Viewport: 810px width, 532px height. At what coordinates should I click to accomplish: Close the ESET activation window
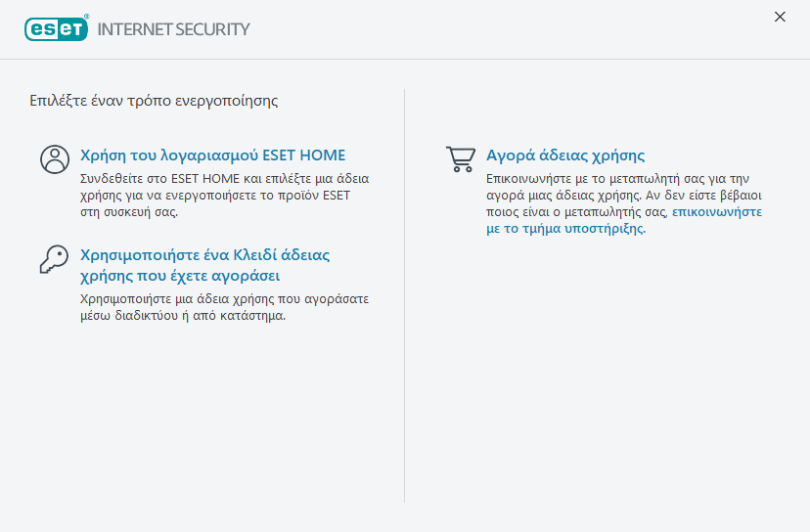coord(780,17)
